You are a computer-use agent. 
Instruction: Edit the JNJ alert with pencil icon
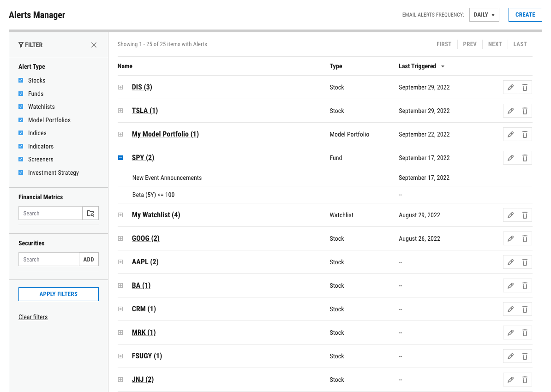pos(510,380)
